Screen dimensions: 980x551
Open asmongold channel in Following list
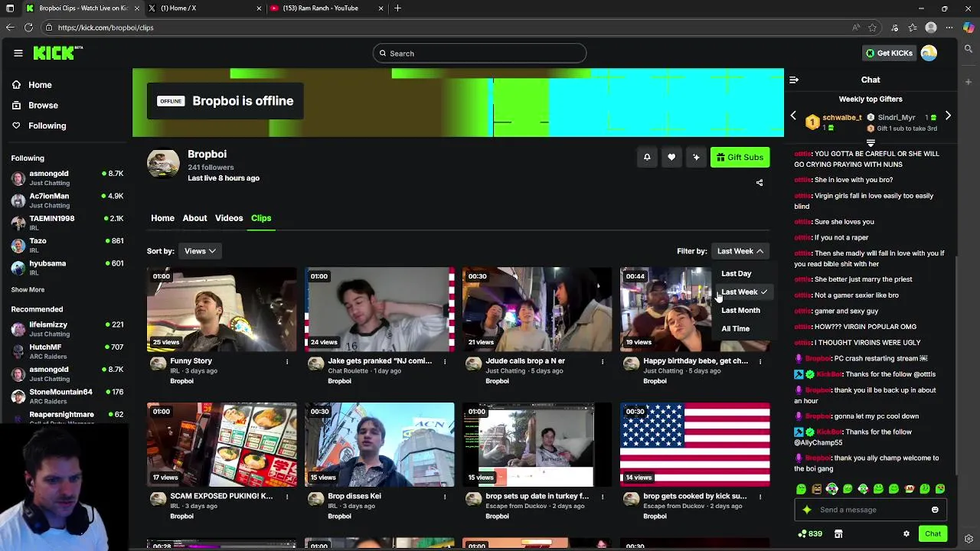click(67, 178)
